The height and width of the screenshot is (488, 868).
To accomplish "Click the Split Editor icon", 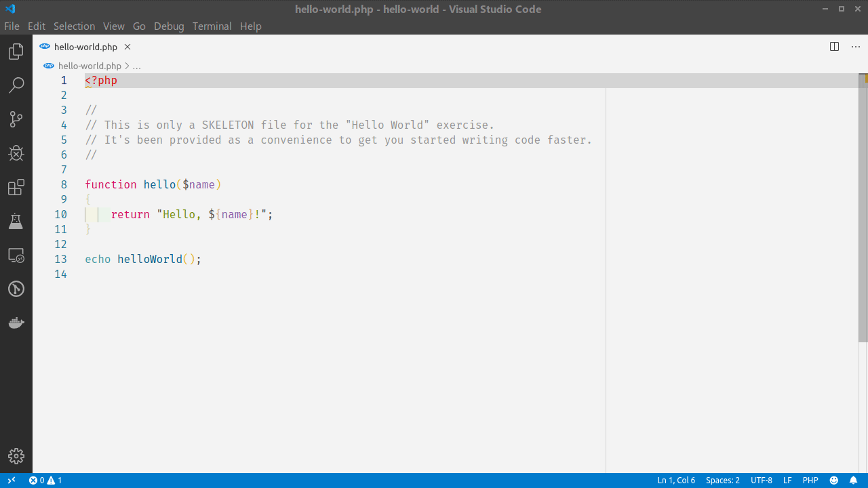I will coord(833,46).
